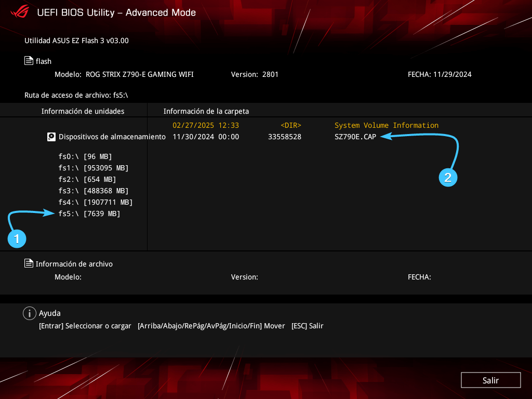Click the ROG logo icon
Screen dimensions: 532x399
click(x=20, y=12)
